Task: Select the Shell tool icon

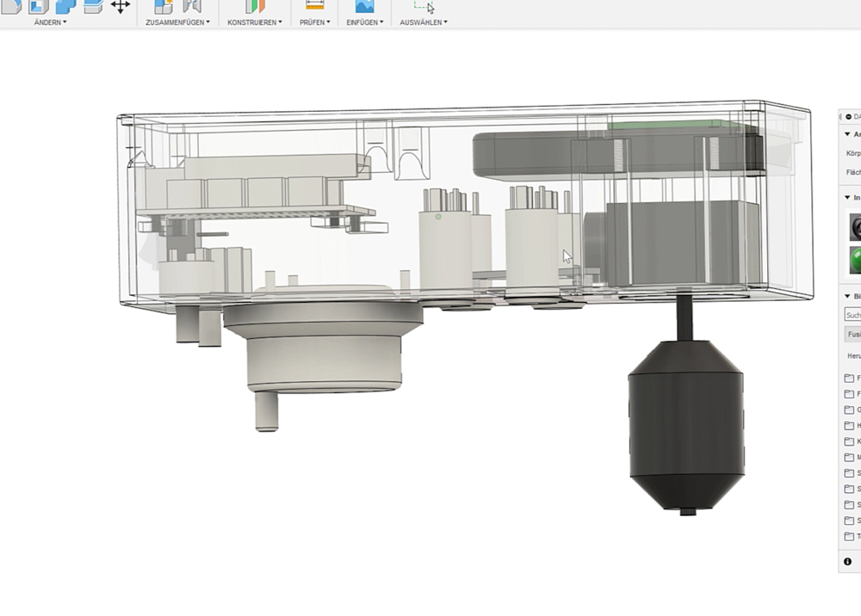Action: coord(39,6)
